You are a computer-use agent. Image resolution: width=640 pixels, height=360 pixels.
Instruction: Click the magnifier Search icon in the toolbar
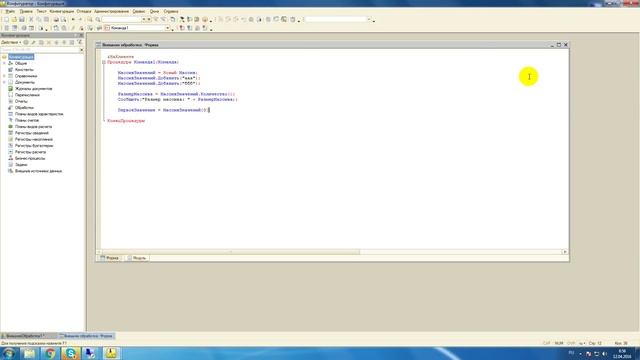tap(98, 20)
